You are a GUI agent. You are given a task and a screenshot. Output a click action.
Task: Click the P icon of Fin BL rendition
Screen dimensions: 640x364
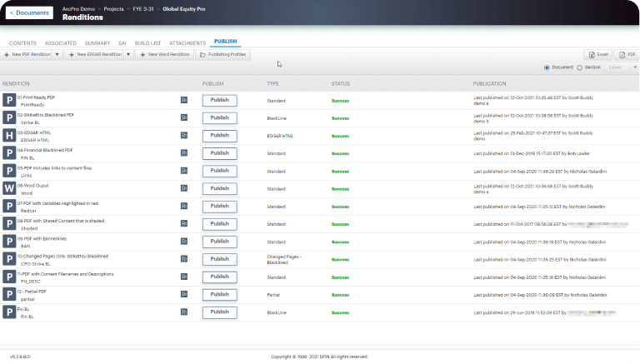(x=9, y=312)
